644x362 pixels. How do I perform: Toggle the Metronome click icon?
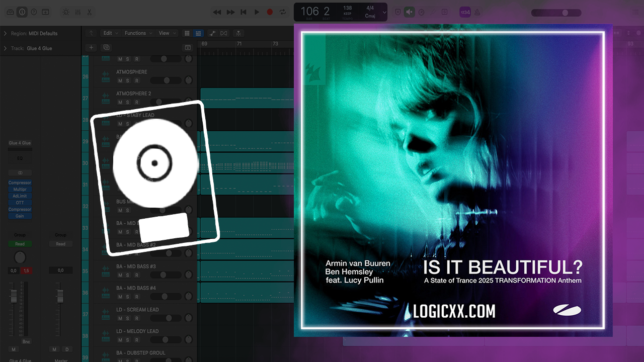pos(477,12)
